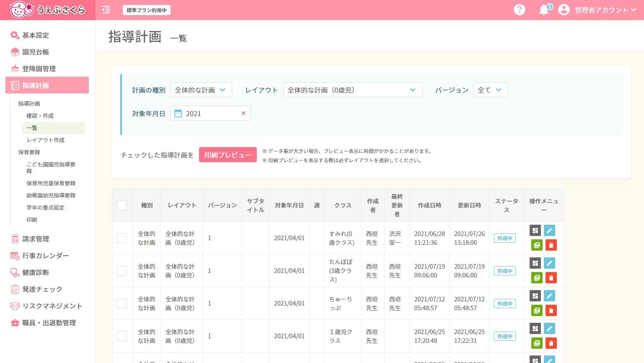Viewport: 644px width, 363px height.
Task: Click the 標準プラン利用中 badge
Action: (x=147, y=10)
